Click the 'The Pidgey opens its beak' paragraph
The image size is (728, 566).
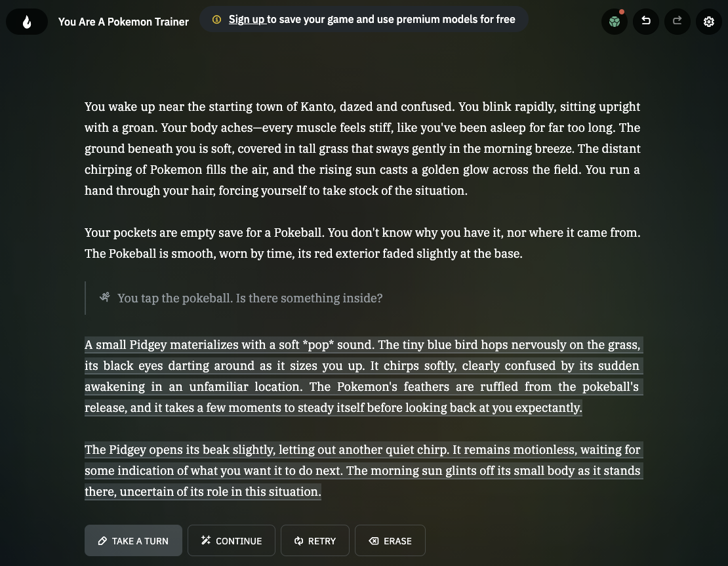pos(363,471)
